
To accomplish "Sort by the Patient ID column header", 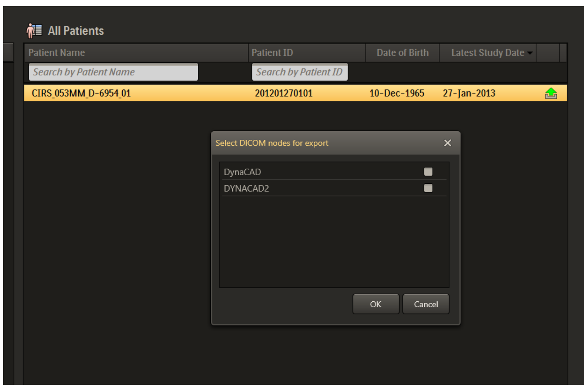I will pyautogui.click(x=307, y=53).
